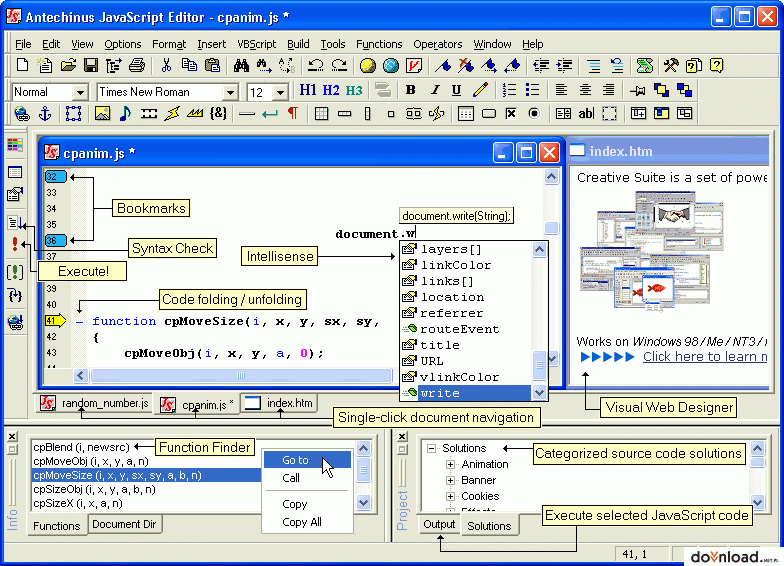The height and width of the screenshot is (566, 784).
Task: Insert radio button form element icon
Action: pyautogui.click(x=534, y=114)
